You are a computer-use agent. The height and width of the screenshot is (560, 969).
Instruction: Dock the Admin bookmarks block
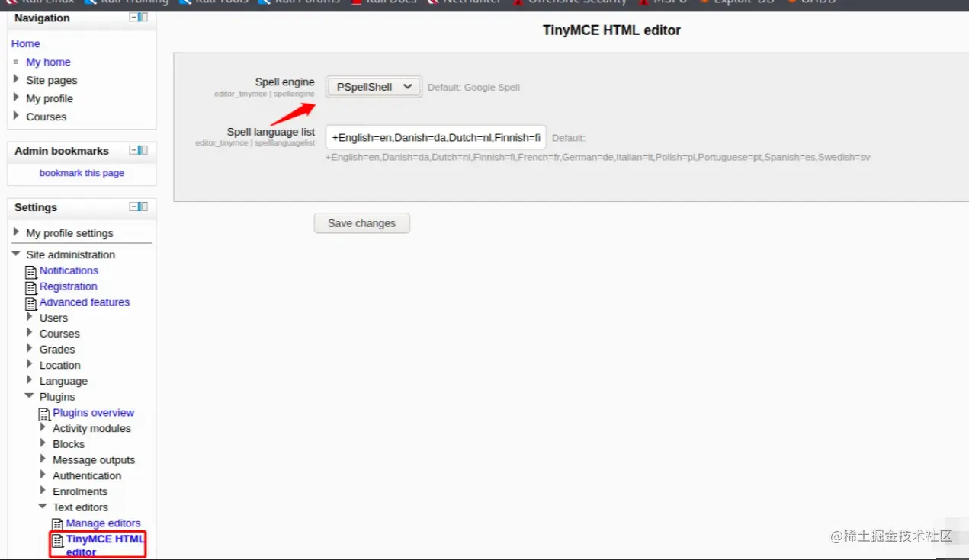tap(143, 150)
